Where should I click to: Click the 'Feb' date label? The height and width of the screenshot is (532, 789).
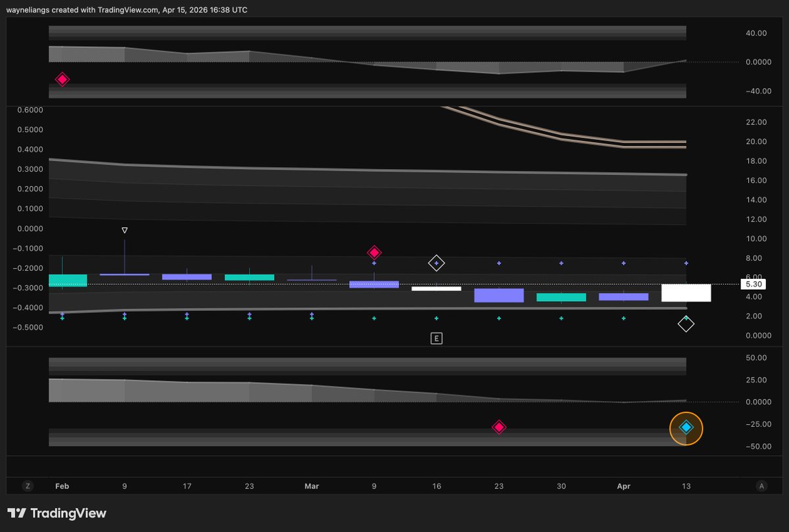62,487
